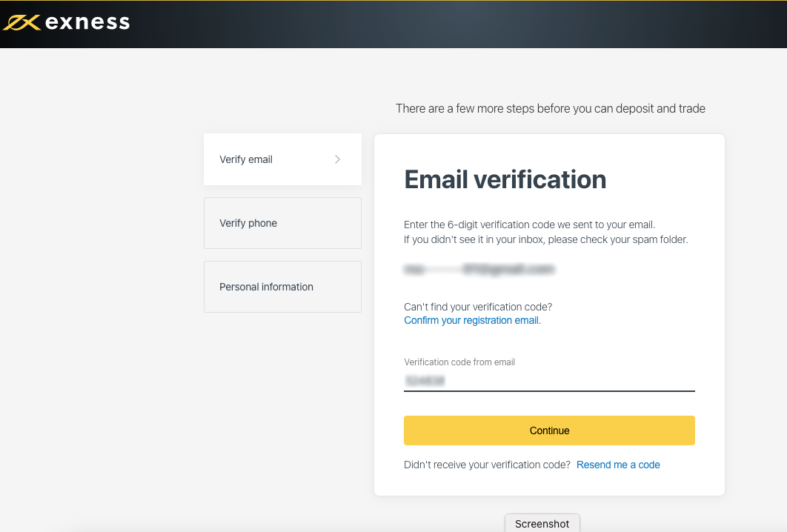
Task: Click the 'few more steps' notice text
Action: pos(550,109)
